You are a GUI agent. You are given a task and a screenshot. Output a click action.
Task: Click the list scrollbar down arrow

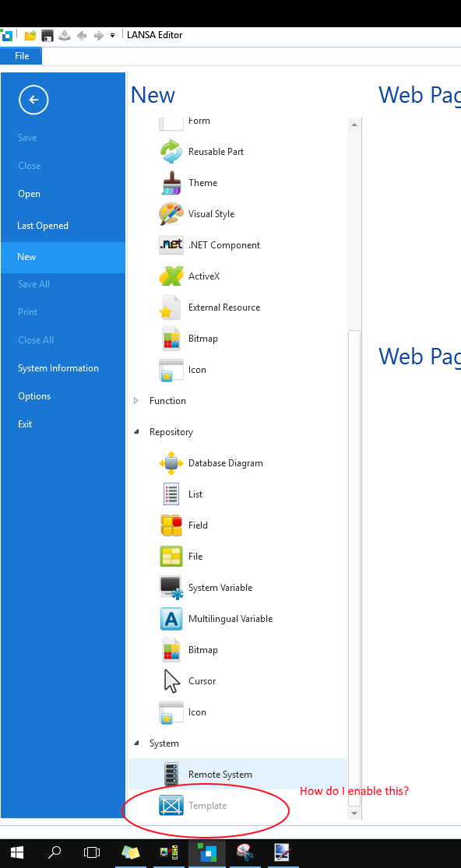[x=354, y=813]
